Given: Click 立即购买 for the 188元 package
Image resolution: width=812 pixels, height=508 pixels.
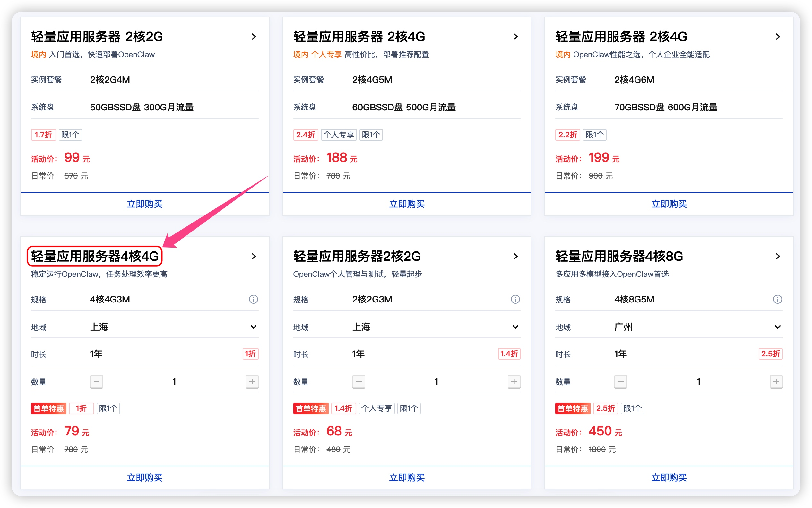Looking at the screenshot, I should click(x=407, y=204).
